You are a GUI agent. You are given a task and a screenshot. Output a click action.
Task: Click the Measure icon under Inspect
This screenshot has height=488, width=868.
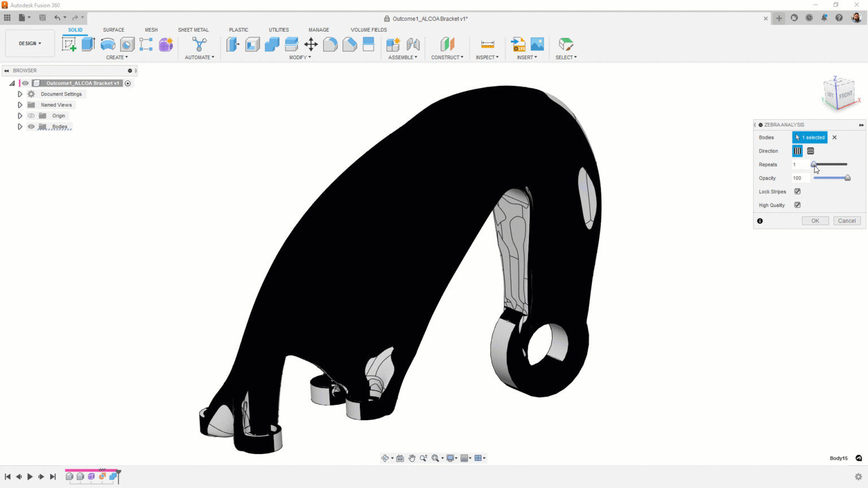coord(486,43)
